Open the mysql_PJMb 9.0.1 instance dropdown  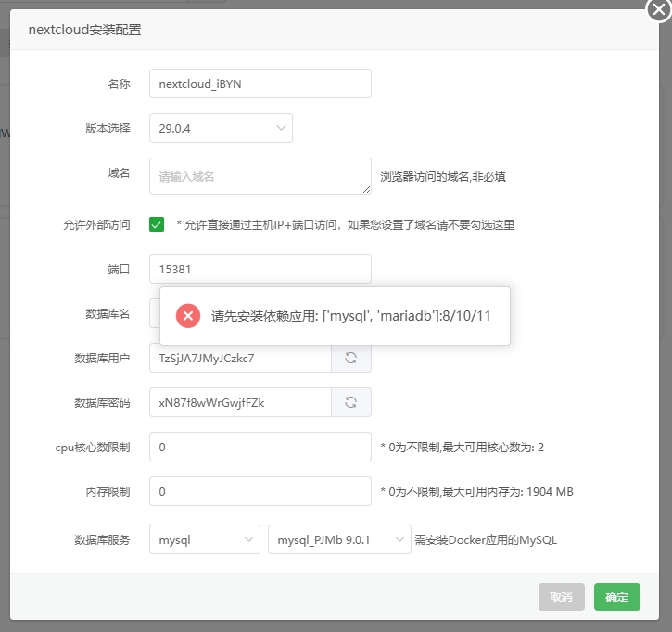click(339, 539)
